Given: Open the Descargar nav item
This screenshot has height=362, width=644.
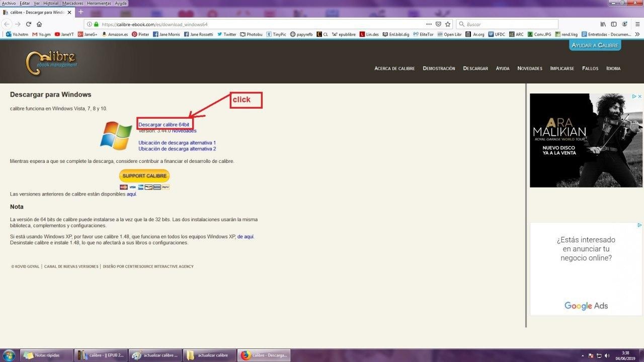Looking at the screenshot, I should point(475,68).
